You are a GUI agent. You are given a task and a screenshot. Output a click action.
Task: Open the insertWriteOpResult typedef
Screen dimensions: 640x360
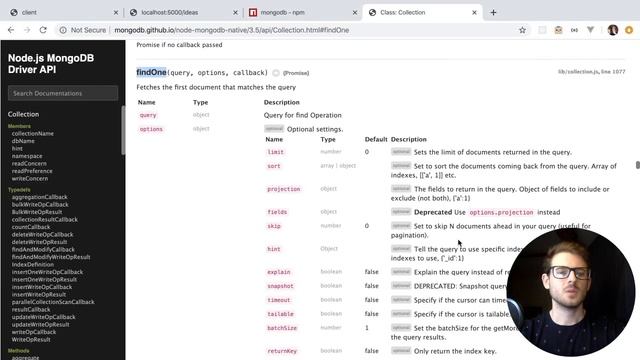pyautogui.click(x=39, y=294)
